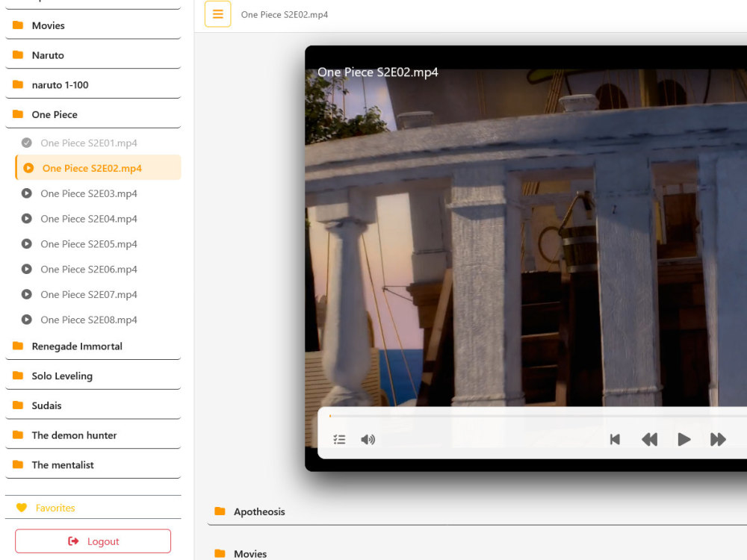Expand the naruto 1-100 folder

click(93, 85)
